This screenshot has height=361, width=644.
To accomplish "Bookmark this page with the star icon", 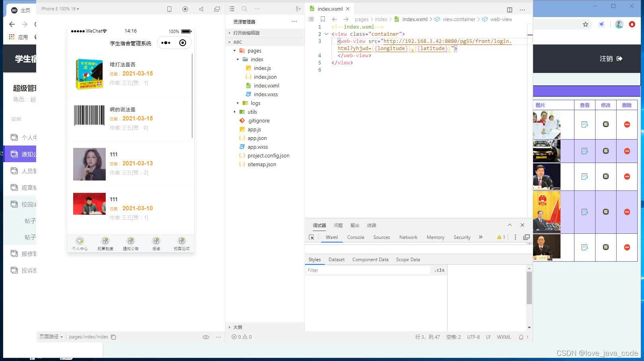I will [x=586, y=24].
